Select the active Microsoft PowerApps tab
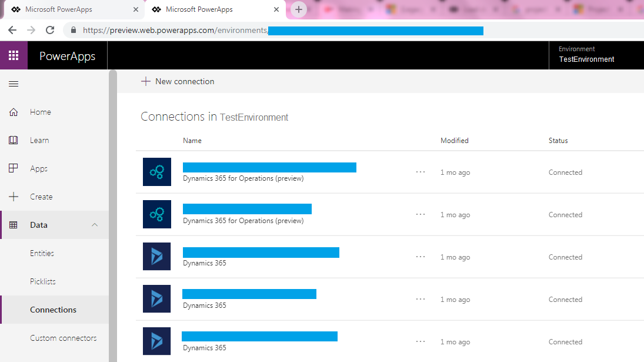Screen dimensions: 644x362 pyautogui.click(x=216, y=9)
